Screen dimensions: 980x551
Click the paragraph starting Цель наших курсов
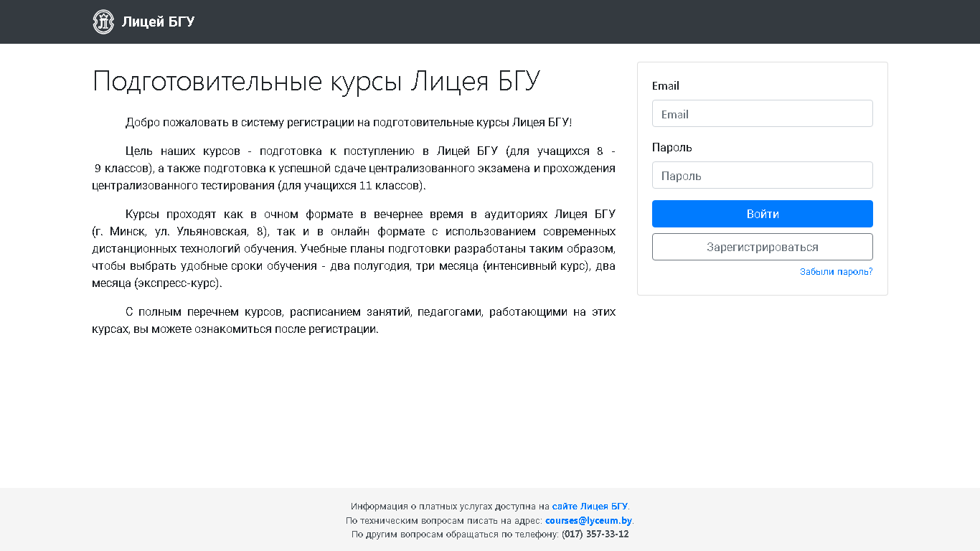click(354, 169)
